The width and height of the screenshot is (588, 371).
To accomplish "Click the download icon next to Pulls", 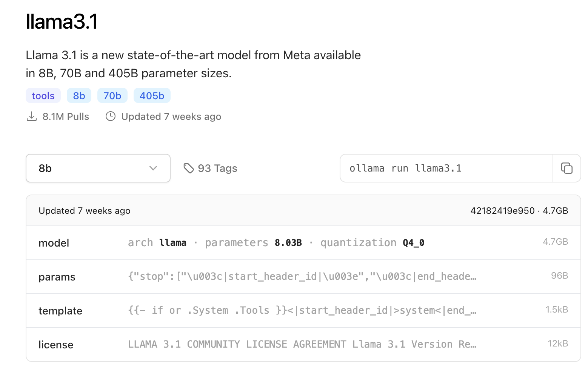I will click(x=32, y=117).
